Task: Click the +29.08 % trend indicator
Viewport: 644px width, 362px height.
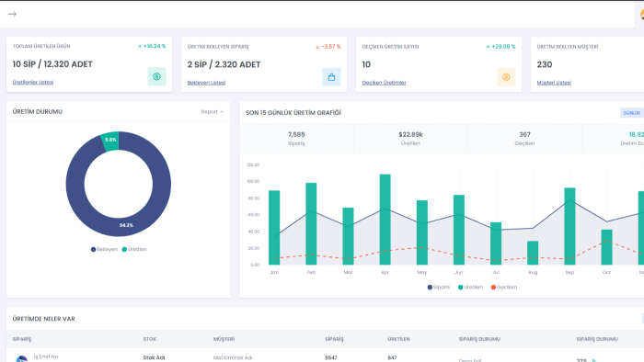Action: point(500,47)
